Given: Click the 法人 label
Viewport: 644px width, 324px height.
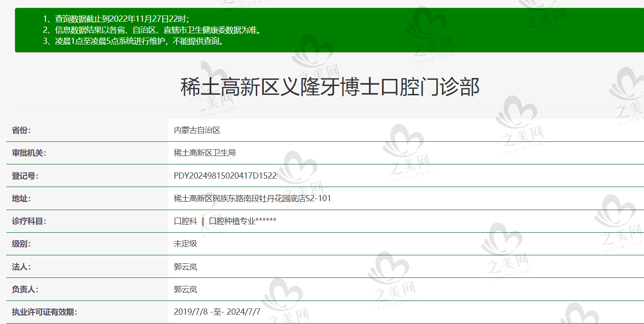Looking at the screenshot, I should 21,267.
